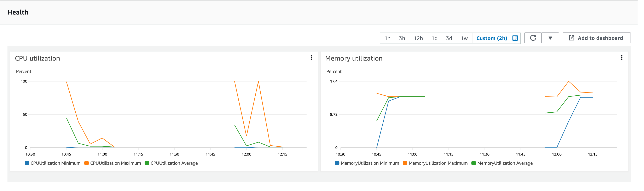Refresh the health metrics graphs
The image size is (644, 191).
(x=538, y=38)
